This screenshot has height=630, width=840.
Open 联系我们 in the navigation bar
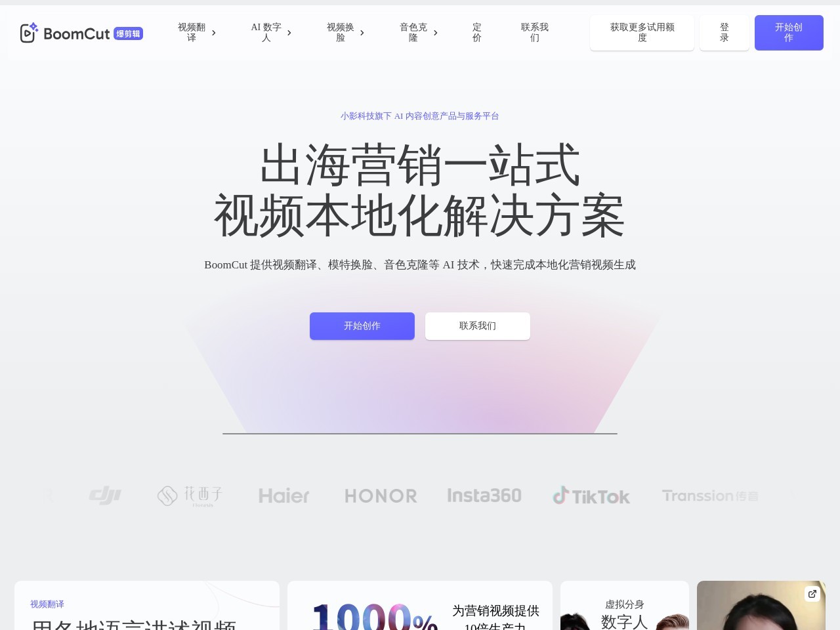[535, 33]
